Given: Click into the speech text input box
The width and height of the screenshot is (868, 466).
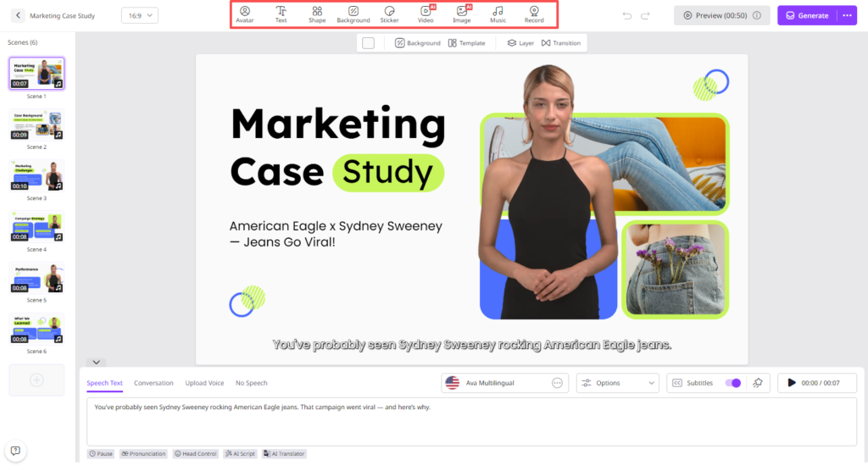Looking at the screenshot, I should coord(471,422).
